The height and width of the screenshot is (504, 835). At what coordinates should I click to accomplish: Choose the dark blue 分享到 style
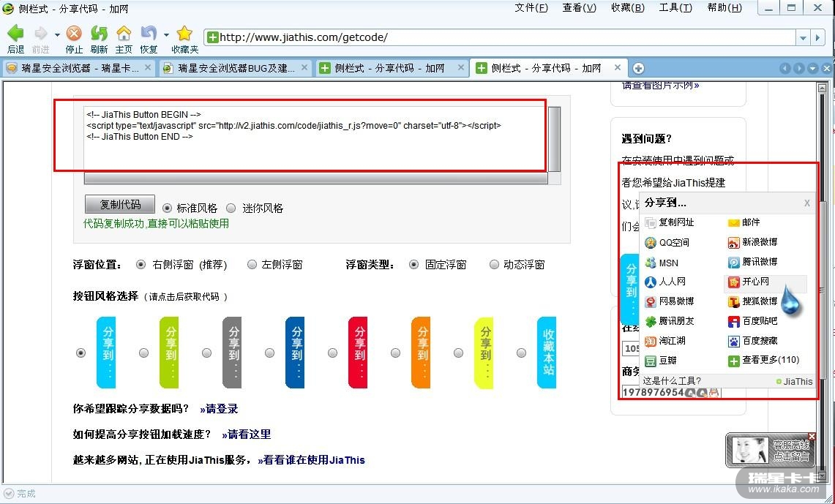click(295, 353)
